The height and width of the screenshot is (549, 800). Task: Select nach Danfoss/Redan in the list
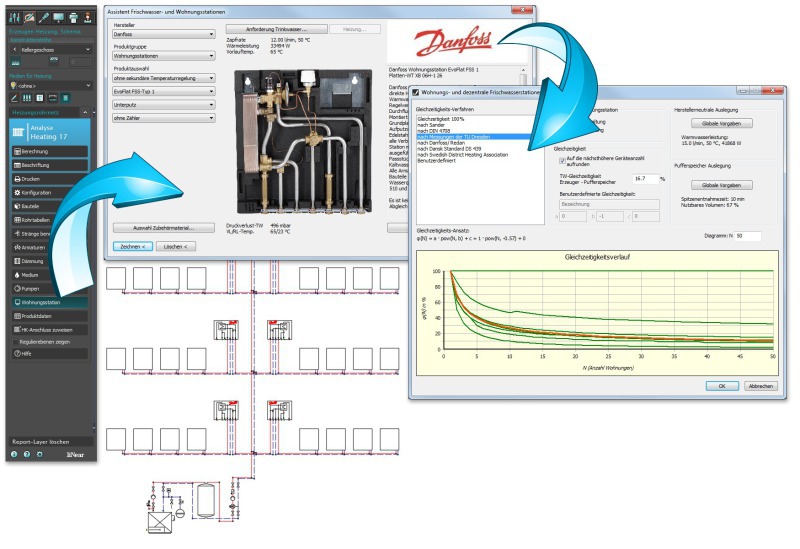click(x=441, y=143)
